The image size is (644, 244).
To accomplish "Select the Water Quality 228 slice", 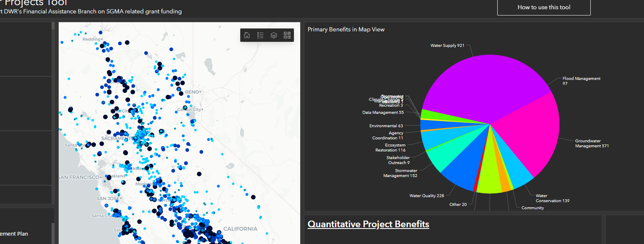I will coord(461,167).
